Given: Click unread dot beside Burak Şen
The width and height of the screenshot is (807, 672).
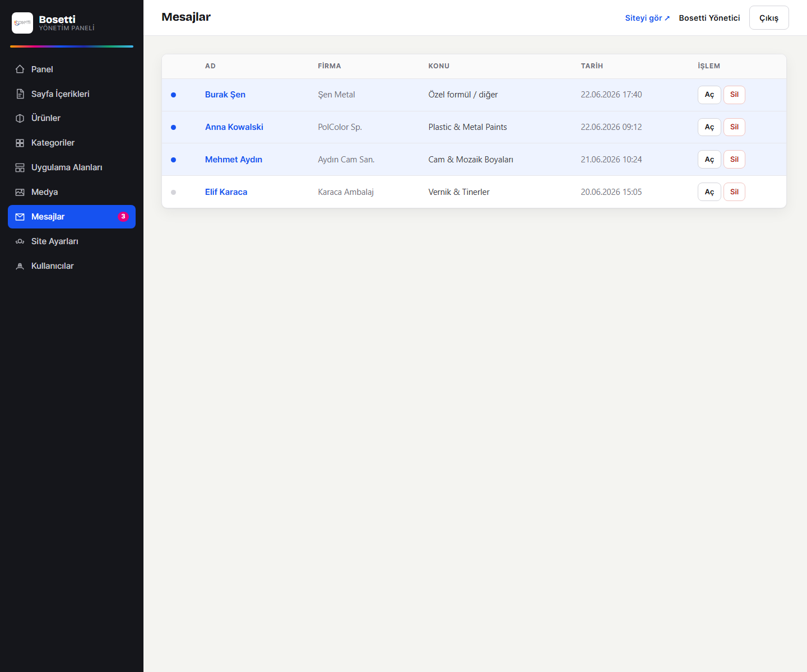Looking at the screenshot, I should 173,95.
